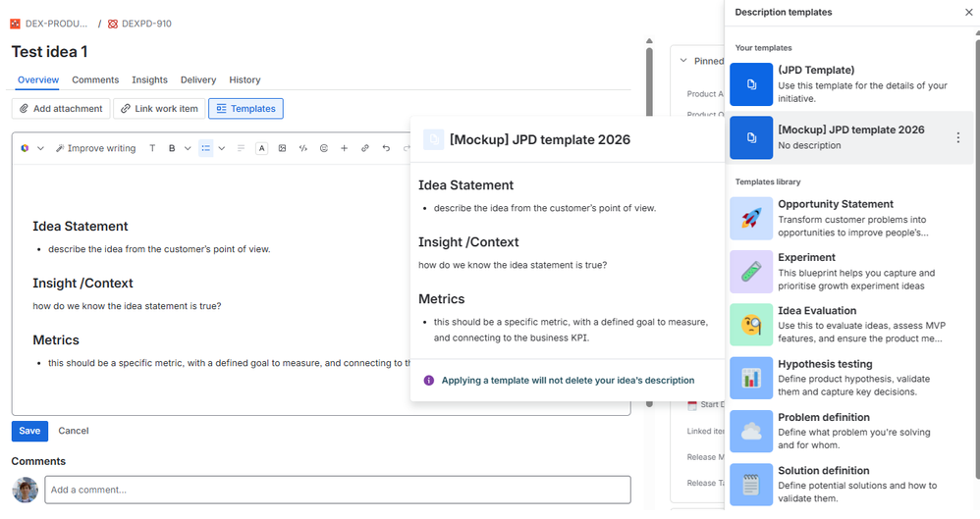The width and height of the screenshot is (980, 519).
Task: Click the plus insert icon in toolbar
Action: [x=345, y=148]
